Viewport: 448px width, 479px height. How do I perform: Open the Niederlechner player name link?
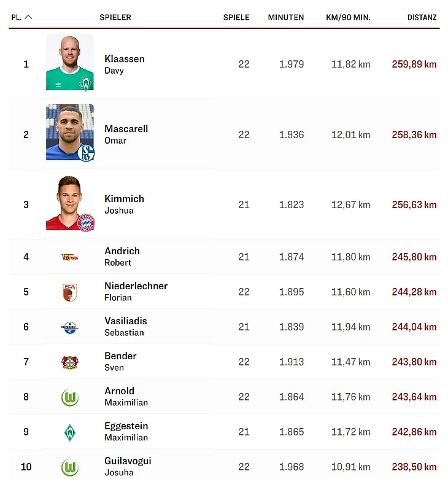tap(136, 286)
